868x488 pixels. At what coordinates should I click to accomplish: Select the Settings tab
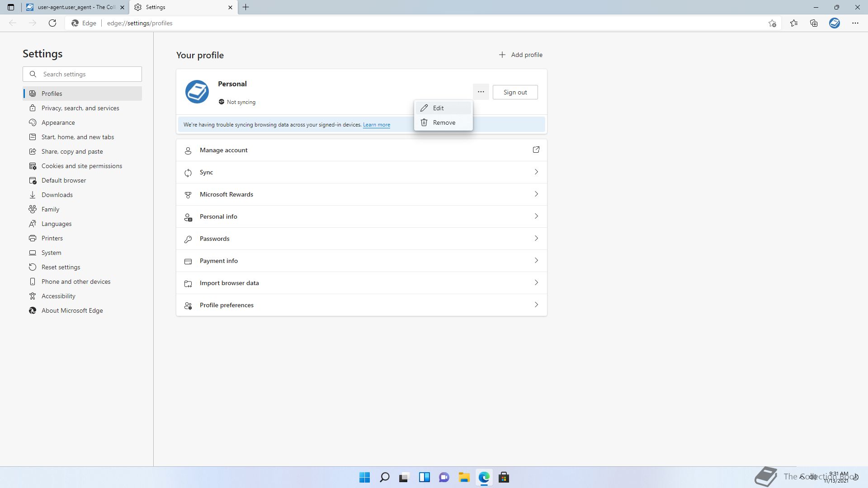184,7
